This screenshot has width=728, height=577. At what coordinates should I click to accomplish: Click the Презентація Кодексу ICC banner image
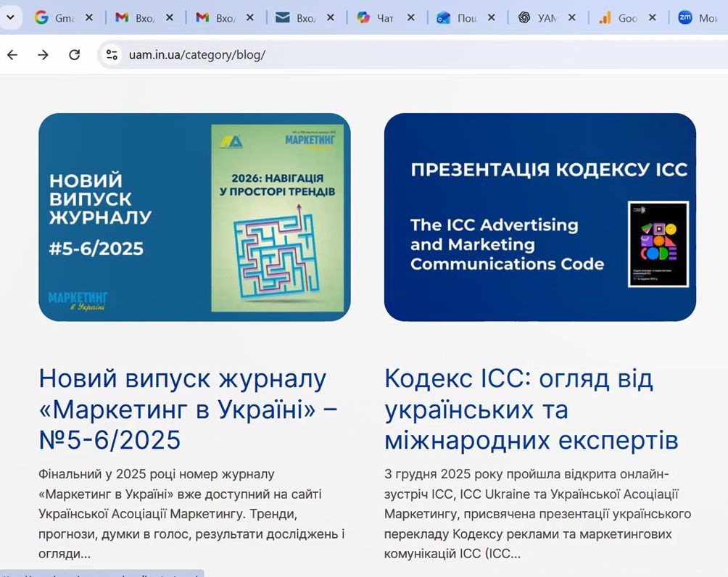(x=539, y=217)
